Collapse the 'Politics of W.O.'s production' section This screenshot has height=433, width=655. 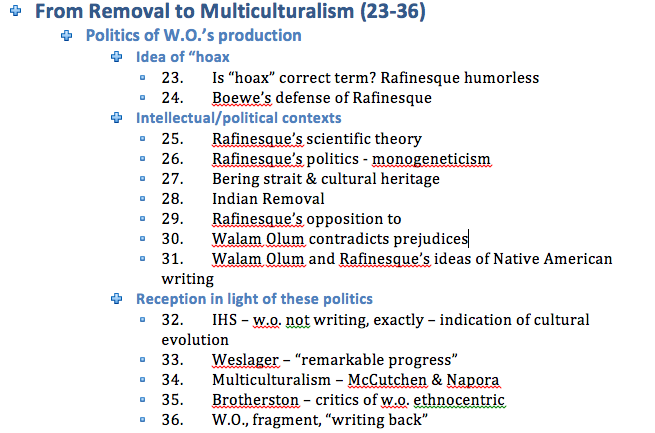point(66,35)
